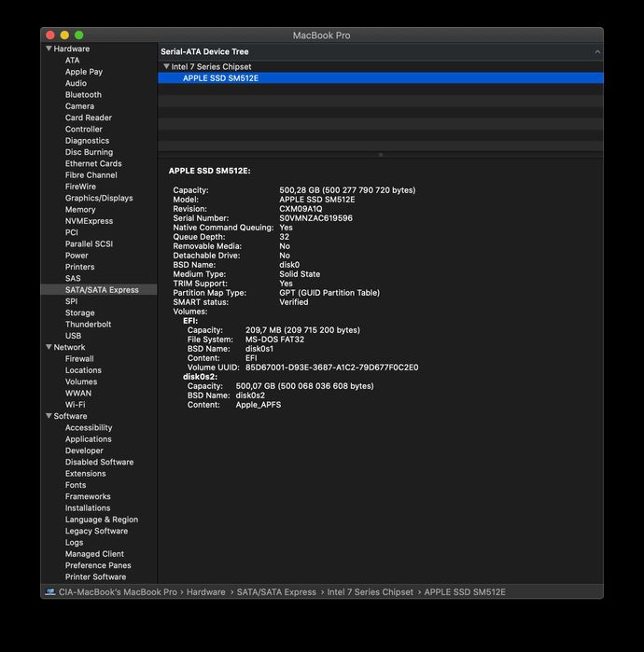Click APPLE SSD SM512E in path bar
Screen dimensions: 644x652
(465, 592)
